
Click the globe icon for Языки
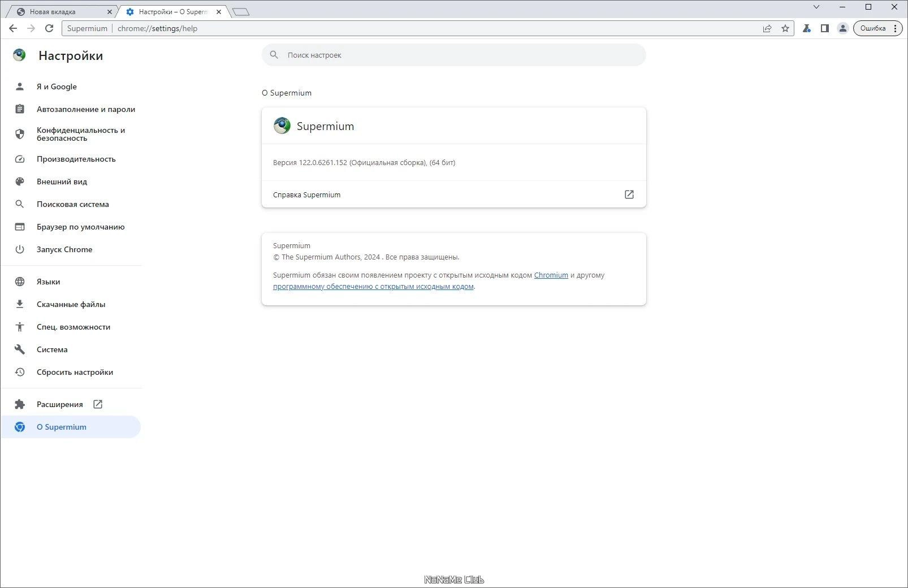(x=20, y=282)
